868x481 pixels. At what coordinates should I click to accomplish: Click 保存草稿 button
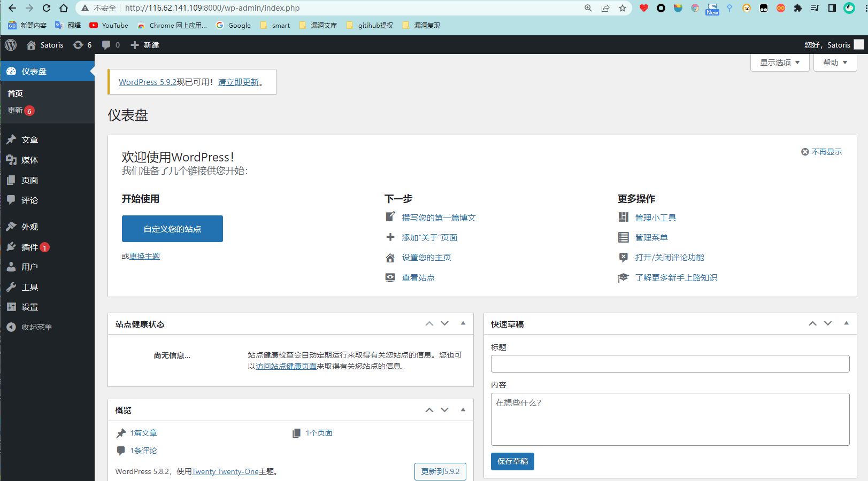coord(512,461)
